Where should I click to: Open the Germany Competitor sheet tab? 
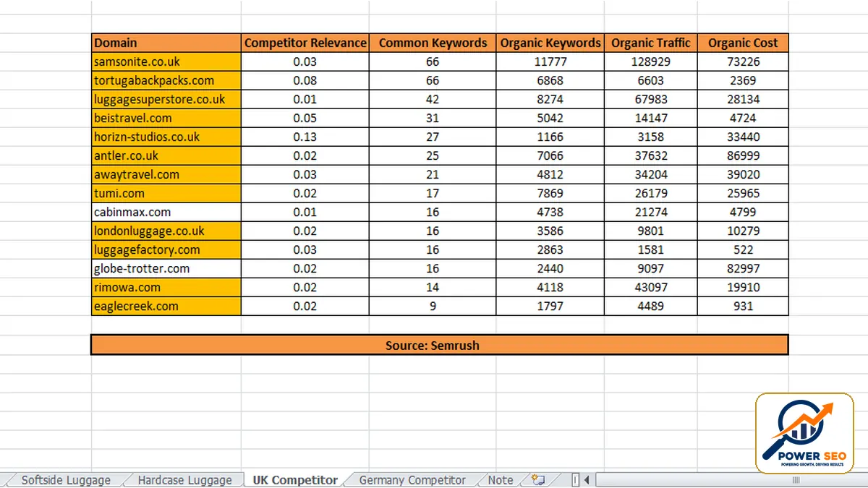(x=412, y=479)
